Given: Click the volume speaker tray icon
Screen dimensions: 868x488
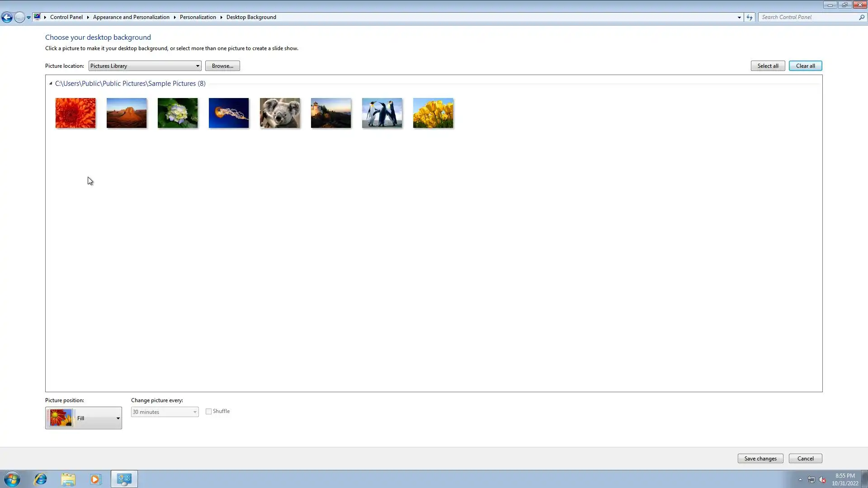Looking at the screenshot, I should [x=822, y=480].
